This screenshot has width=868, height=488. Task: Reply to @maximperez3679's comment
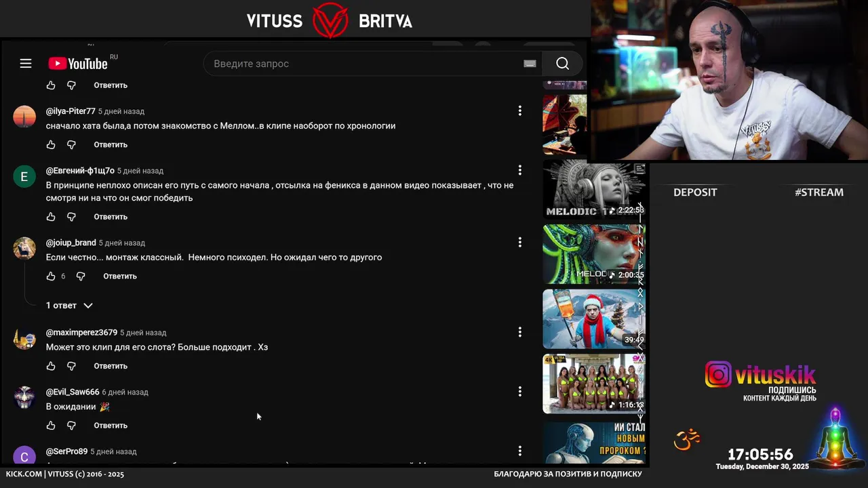point(111,366)
